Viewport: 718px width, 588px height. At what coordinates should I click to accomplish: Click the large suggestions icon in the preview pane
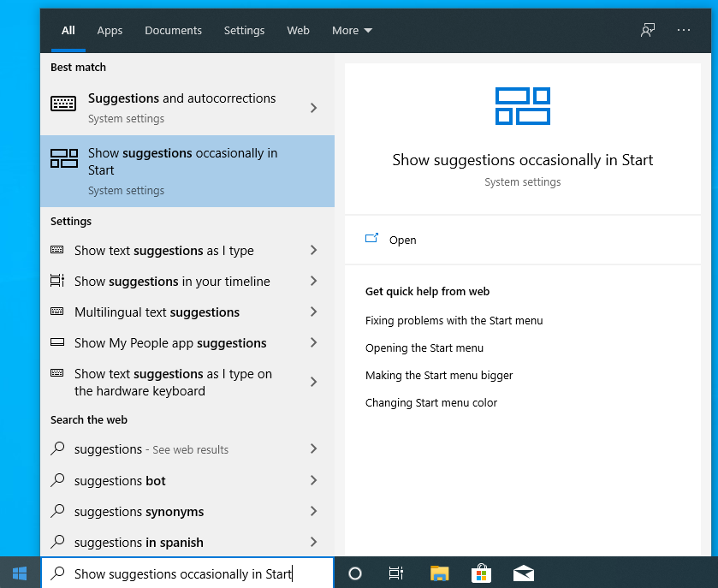[522, 104]
